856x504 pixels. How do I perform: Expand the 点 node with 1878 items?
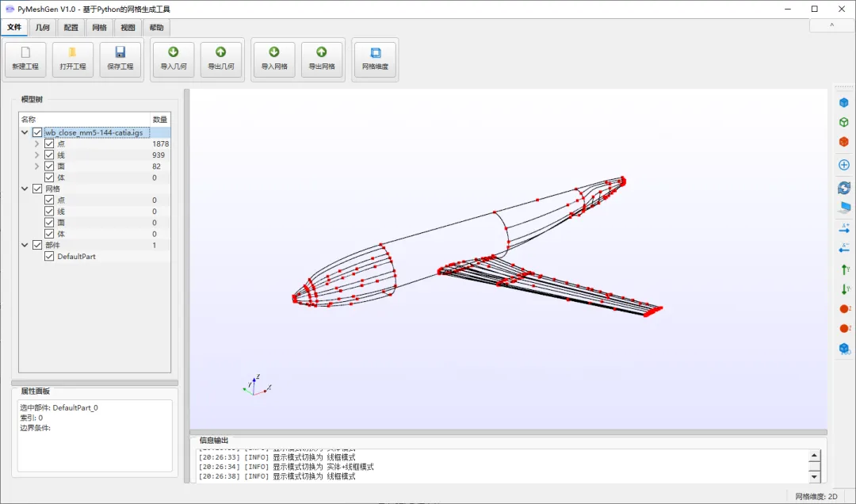click(x=36, y=143)
